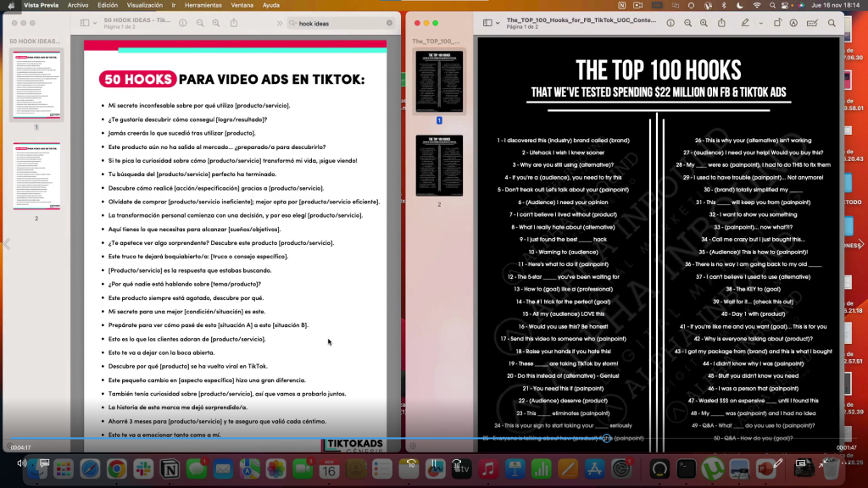Select page 2 thumbnail in 50 HOOK IDEAS sidebar
The height and width of the screenshot is (488, 868).
(x=36, y=176)
